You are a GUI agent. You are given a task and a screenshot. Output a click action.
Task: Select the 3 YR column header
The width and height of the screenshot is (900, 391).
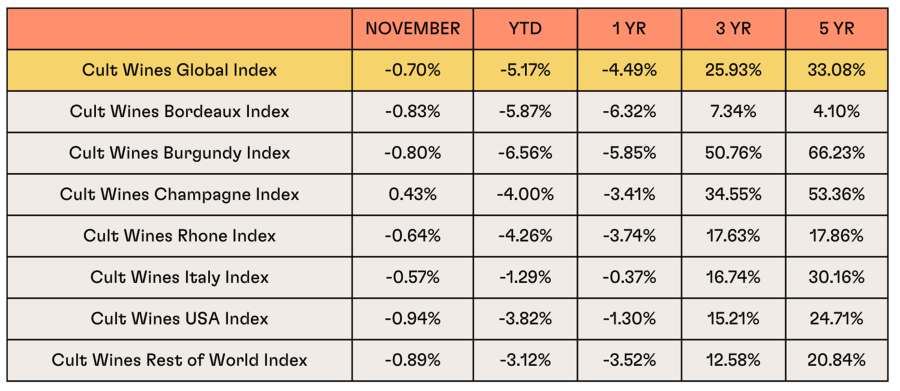[x=733, y=29]
